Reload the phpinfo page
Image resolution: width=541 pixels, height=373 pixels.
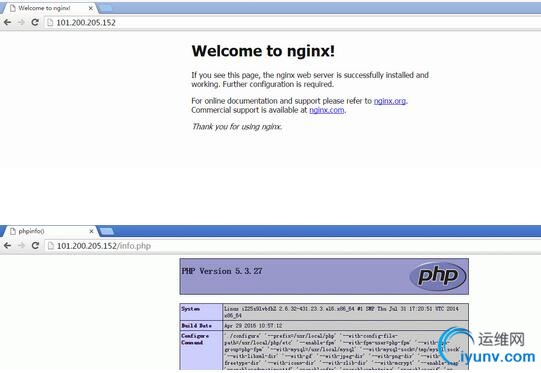[x=35, y=246]
